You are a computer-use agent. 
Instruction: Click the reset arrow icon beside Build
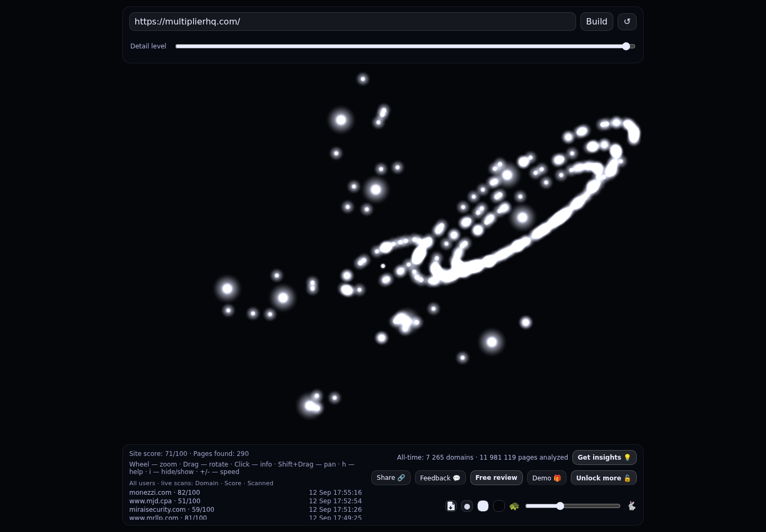tap(627, 21)
